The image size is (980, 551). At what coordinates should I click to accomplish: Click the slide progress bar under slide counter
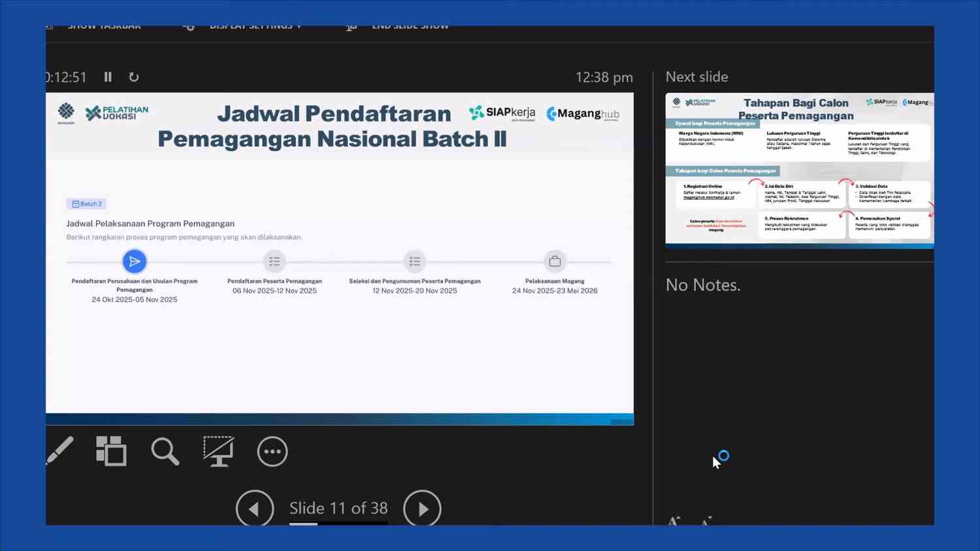[x=338, y=524]
